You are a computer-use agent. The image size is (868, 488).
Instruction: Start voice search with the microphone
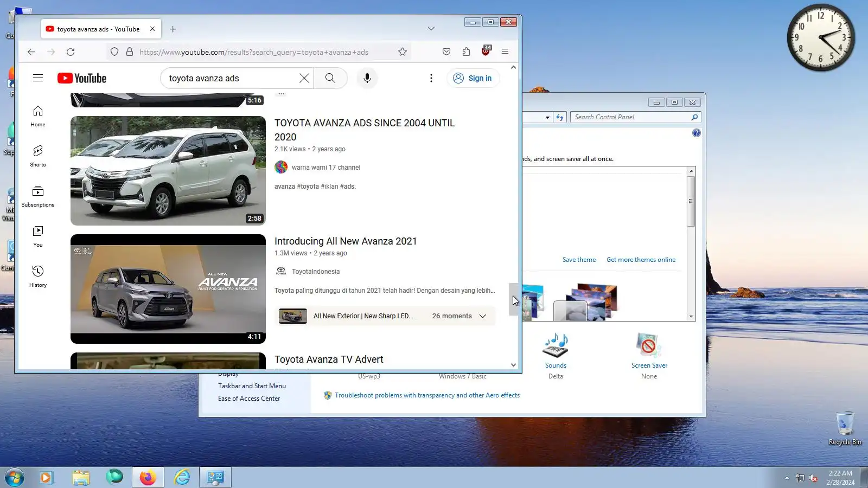(367, 78)
